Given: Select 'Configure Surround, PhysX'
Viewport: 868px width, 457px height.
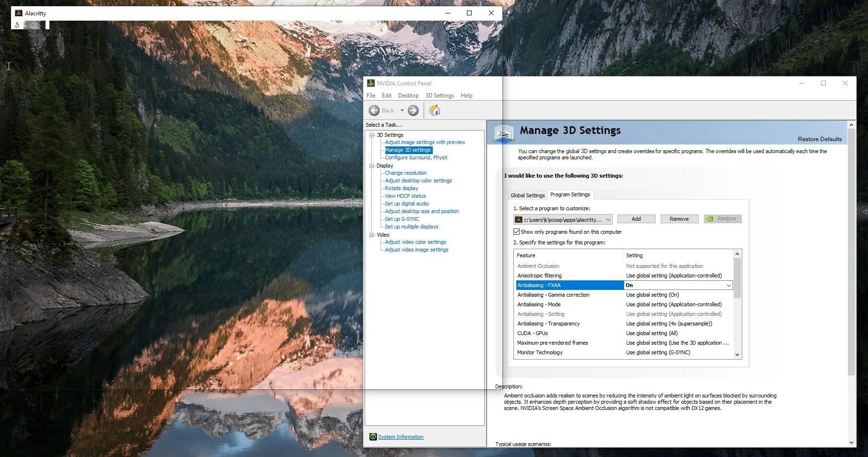Looking at the screenshot, I should click(416, 157).
